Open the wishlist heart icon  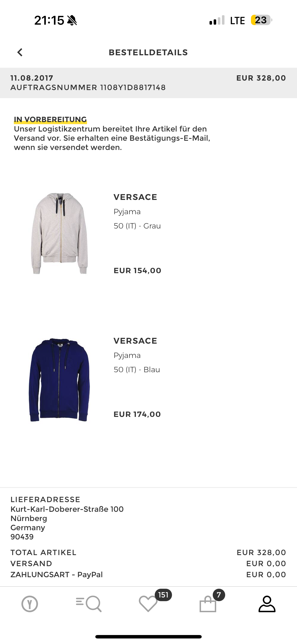tap(148, 604)
